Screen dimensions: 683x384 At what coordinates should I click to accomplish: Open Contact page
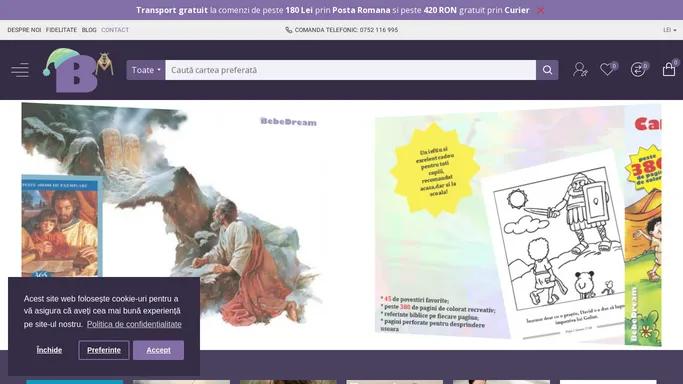coord(115,30)
